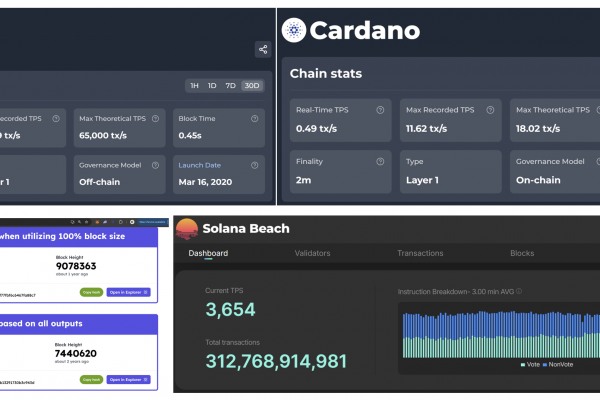Open the extensions puzzle icon in browser
The image size is (600, 400).
[x=121, y=222]
